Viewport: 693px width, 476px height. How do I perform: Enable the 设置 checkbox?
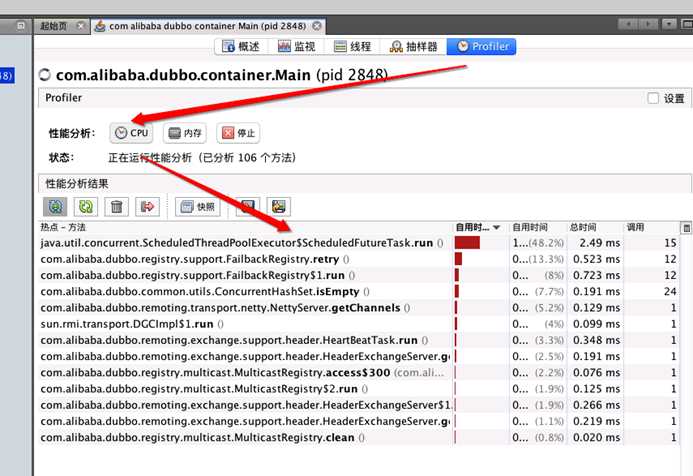653,98
